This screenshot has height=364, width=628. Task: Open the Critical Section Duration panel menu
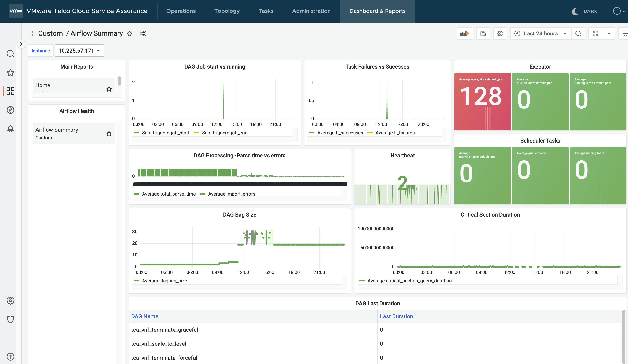pos(490,215)
